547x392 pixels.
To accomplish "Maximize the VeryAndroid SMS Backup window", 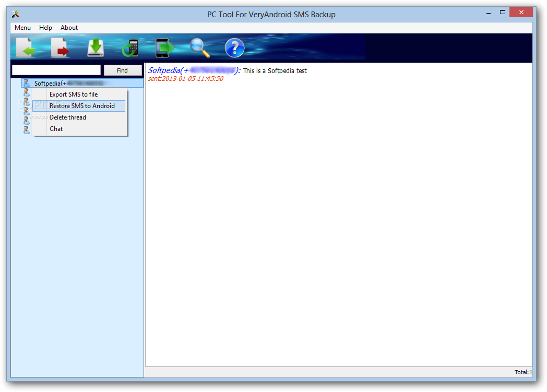I will (x=502, y=12).
